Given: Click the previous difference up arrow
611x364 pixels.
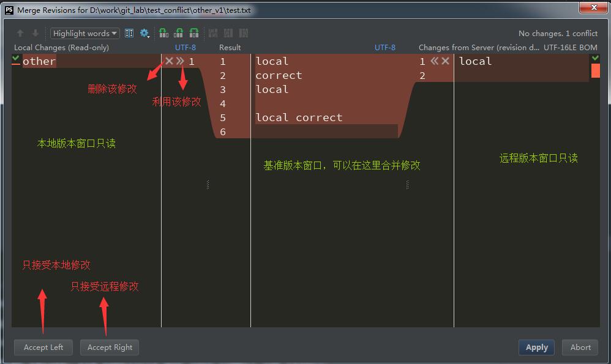Looking at the screenshot, I should click(20, 34).
